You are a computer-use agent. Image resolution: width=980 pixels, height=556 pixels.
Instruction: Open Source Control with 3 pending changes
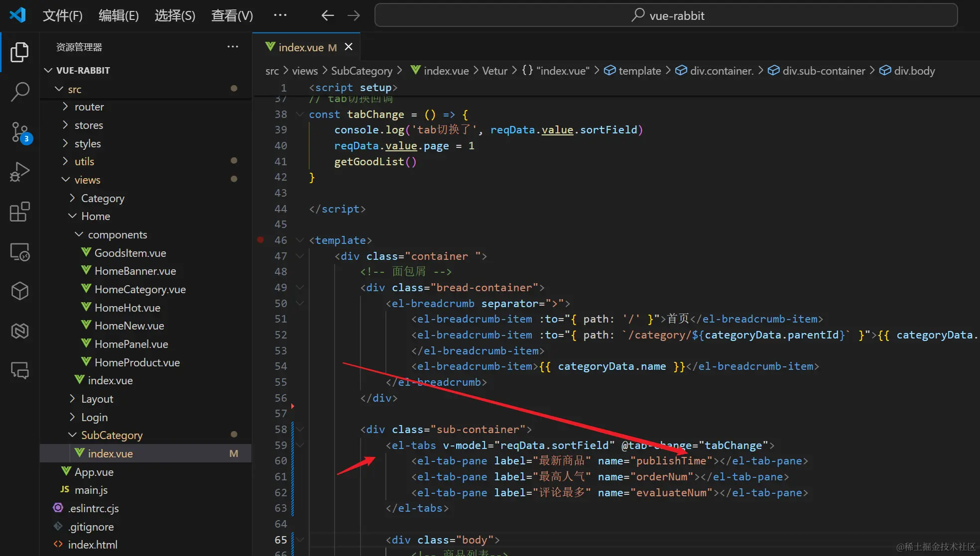[x=19, y=132]
